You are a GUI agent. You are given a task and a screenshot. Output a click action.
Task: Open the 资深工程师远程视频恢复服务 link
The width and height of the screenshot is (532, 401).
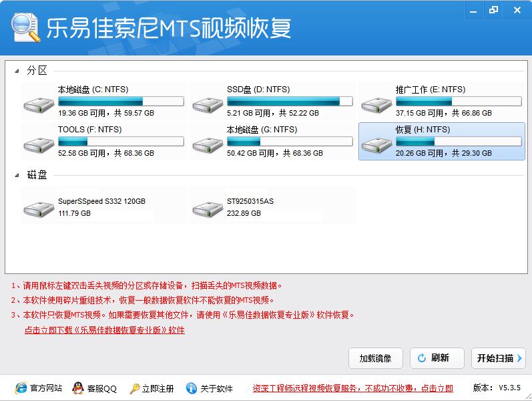click(353, 388)
